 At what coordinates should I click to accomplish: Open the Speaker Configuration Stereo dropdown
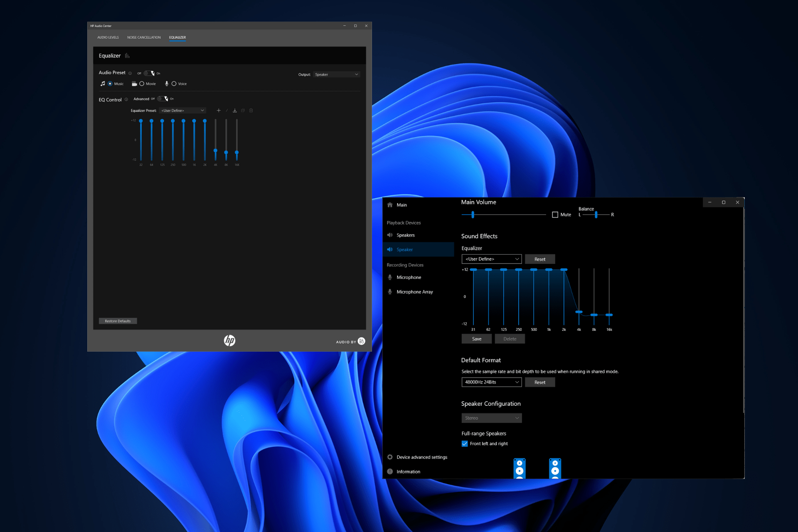(x=491, y=418)
